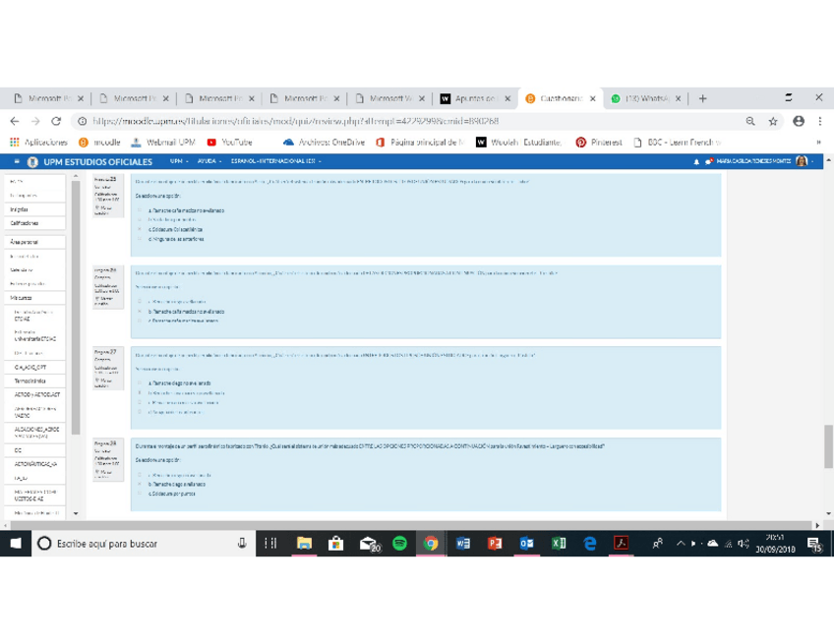
Task: Click the browser reload button
Action: point(56,121)
